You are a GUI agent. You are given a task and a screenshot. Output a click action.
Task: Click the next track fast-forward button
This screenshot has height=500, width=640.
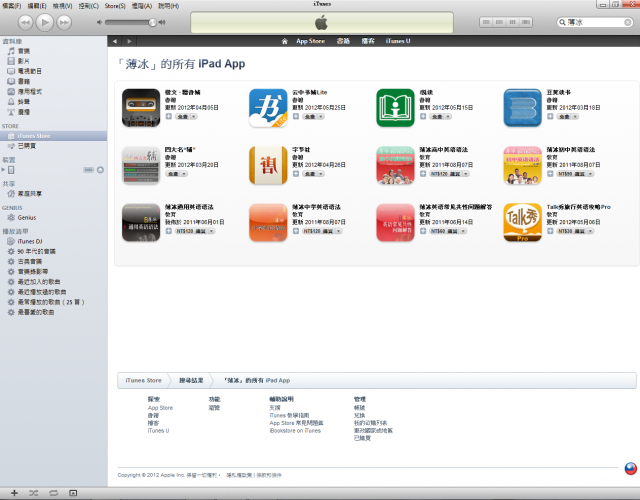64,22
